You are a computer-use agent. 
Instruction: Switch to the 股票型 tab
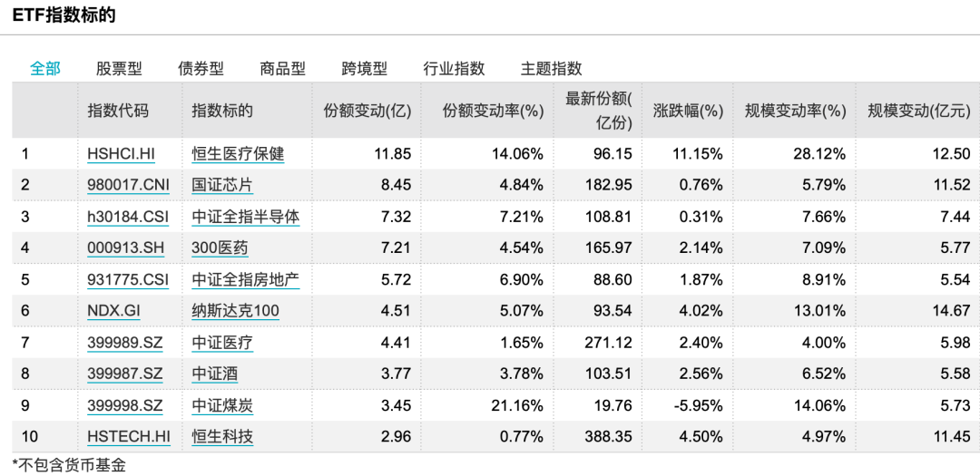click(119, 68)
